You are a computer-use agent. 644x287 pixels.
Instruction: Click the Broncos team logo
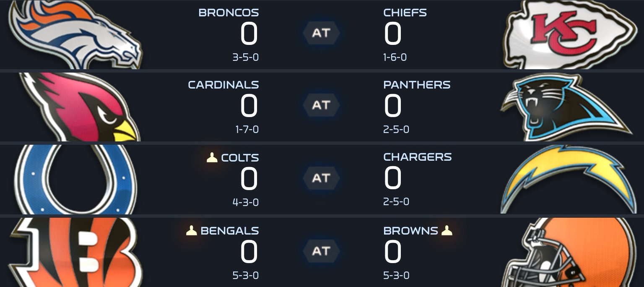pyautogui.click(x=75, y=34)
